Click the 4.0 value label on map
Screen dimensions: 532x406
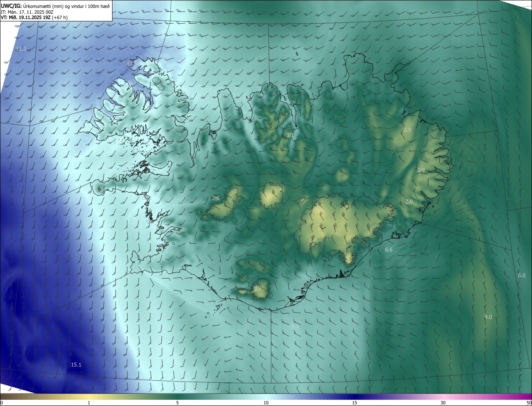[x=488, y=317]
